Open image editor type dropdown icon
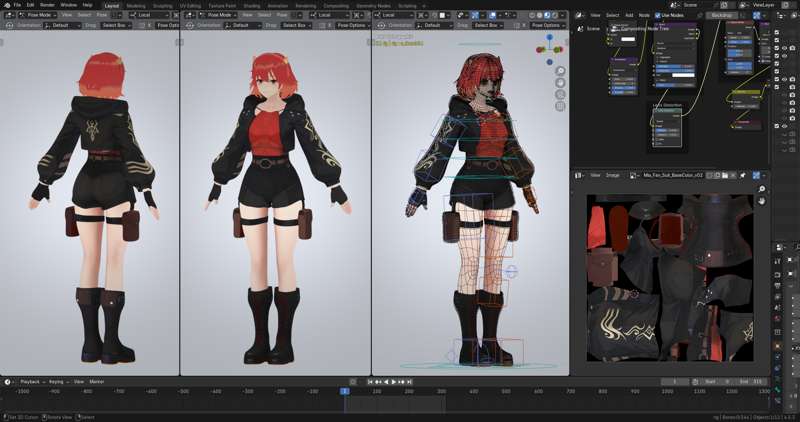Image resolution: width=800 pixels, height=422 pixels. pyautogui.click(x=580, y=175)
